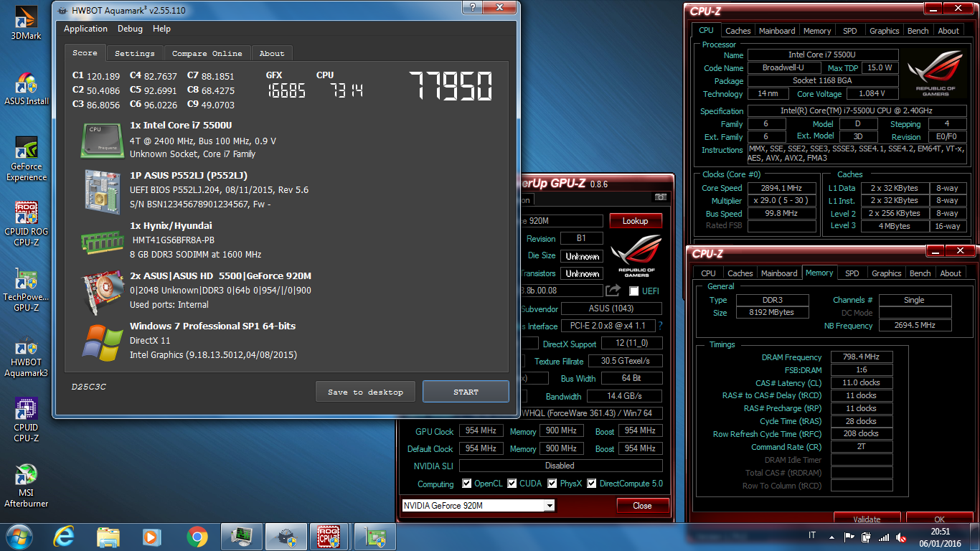Open Help menu in Aquamark
Image resolution: width=980 pixels, height=551 pixels.
tap(161, 29)
